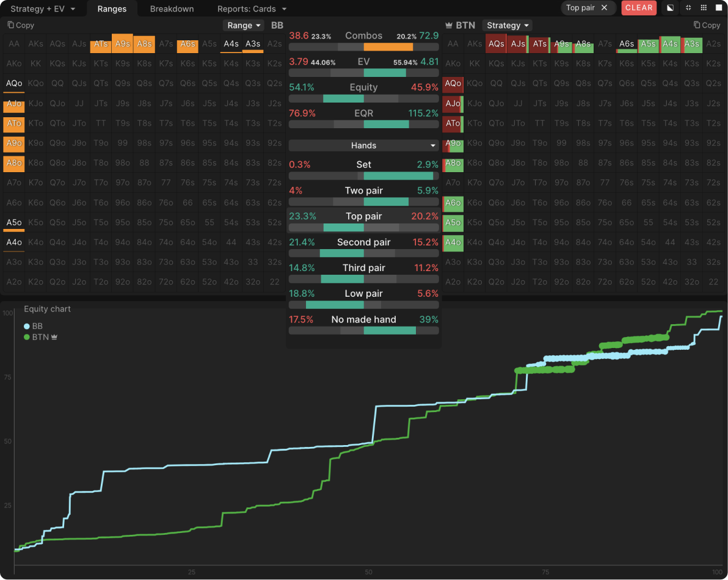Open the BTN Strategy dropdown button
Image resolution: width=728 pixels, height=580 pixels.
507,26
